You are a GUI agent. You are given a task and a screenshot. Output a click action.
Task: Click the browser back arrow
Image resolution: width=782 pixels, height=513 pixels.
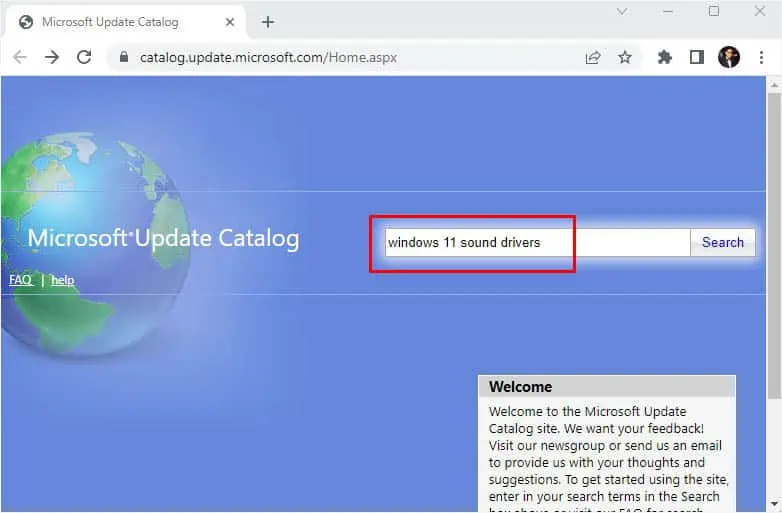(x=20, y=57)
